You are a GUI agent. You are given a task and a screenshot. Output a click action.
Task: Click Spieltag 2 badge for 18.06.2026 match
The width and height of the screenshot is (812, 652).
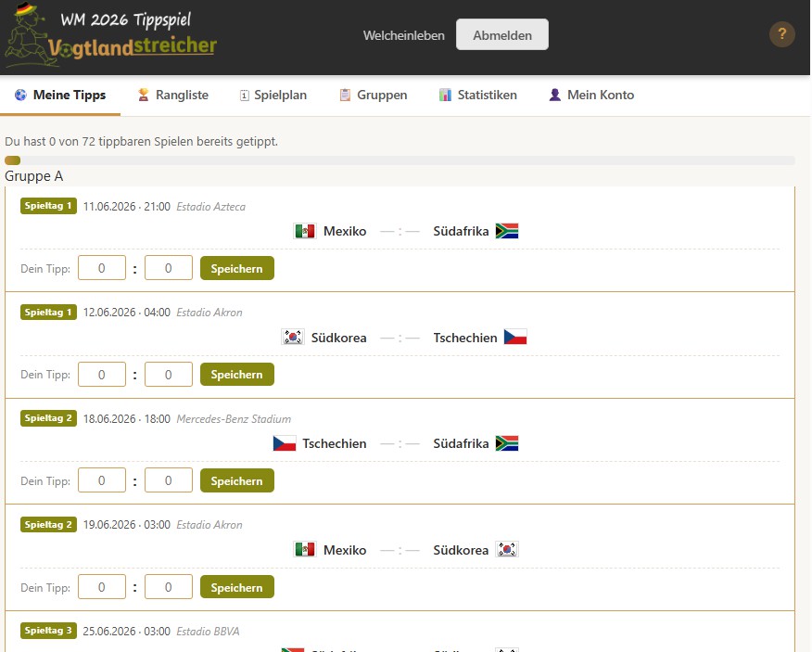(49, 418)
